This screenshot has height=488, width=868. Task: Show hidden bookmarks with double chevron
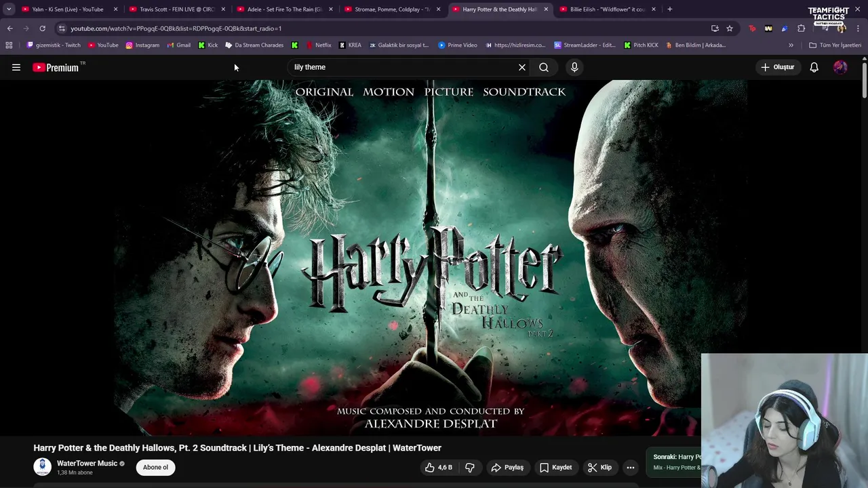tap(791, 45)
